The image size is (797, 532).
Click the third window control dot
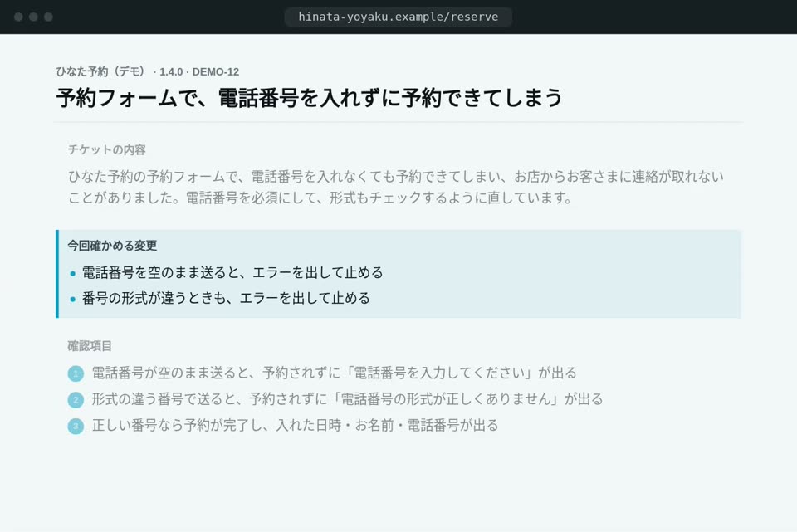[x=48, y=17]
